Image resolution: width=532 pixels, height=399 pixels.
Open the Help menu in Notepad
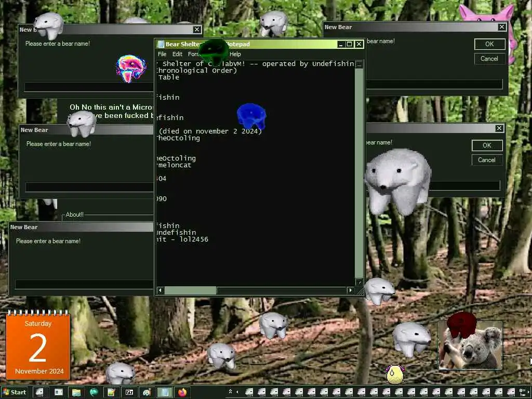point(235,54)
